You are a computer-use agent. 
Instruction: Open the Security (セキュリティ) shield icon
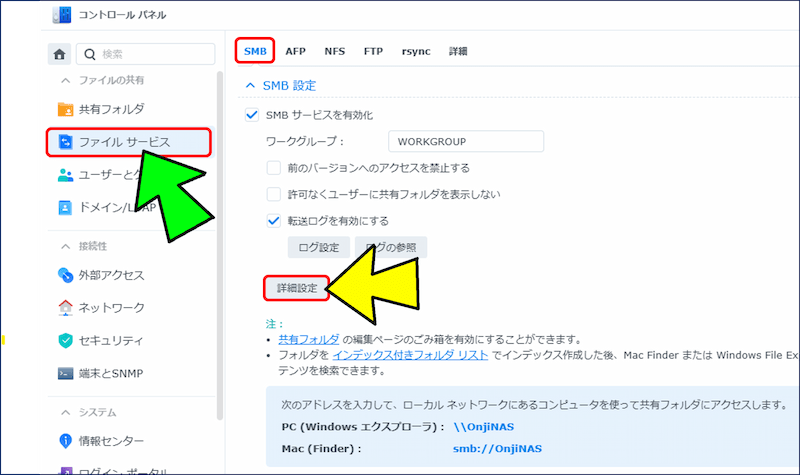[x=65, y=340]
